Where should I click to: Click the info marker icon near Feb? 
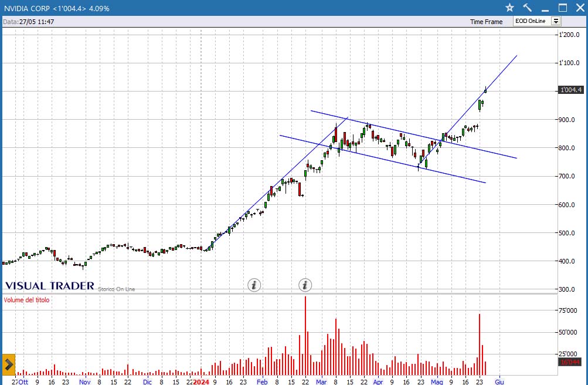pyautogui.click(x=254, y=285)
